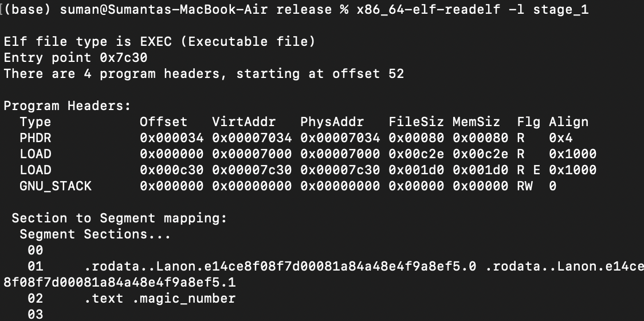Click the MemSiz column header
This screenshot has height=321, width=644.
[476, 122]
